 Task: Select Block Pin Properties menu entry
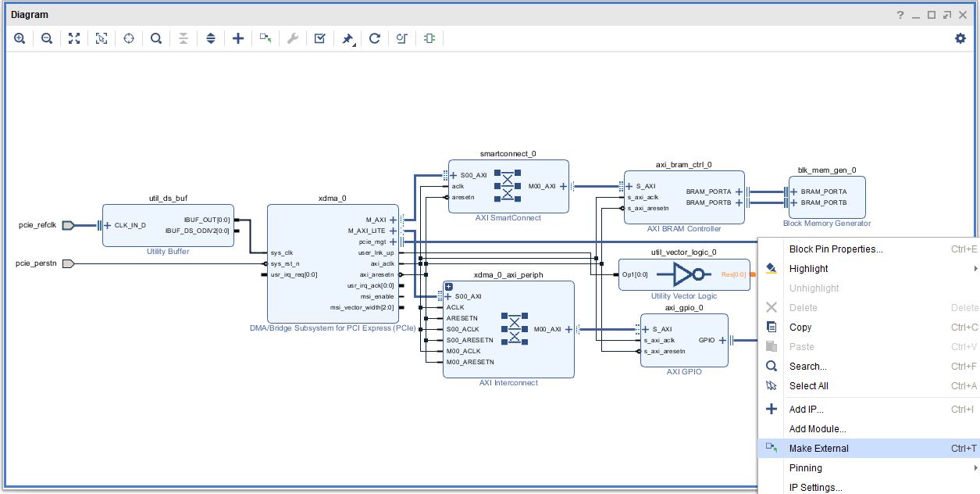coord(836,249)
